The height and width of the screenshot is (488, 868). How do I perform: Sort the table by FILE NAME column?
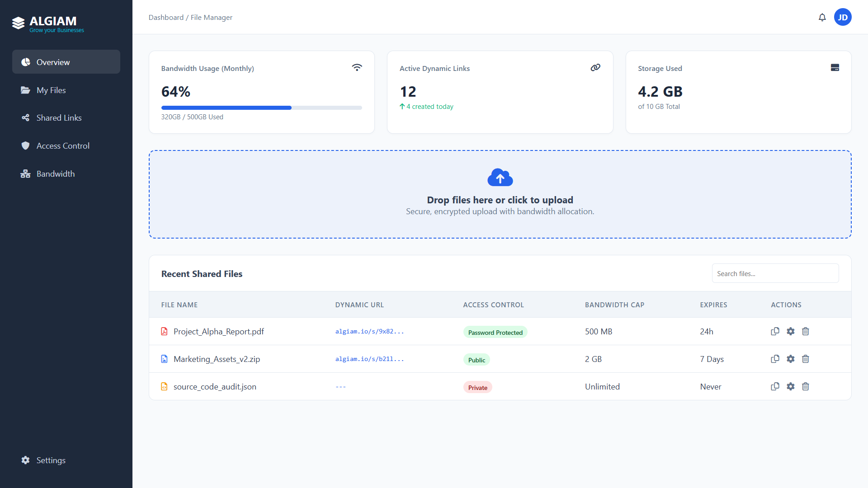pos(179,305)
